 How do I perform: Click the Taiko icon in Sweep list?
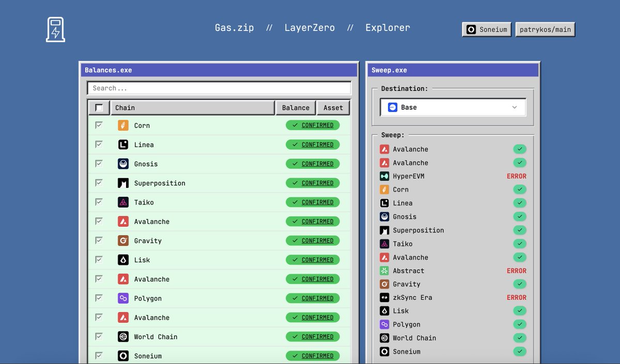(384, 244)
